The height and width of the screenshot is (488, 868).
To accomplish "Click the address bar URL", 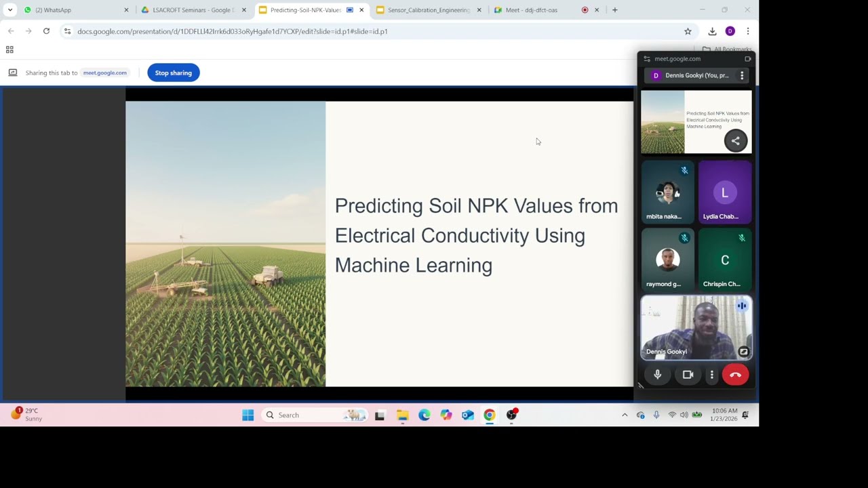I will [x=233, y=31].
